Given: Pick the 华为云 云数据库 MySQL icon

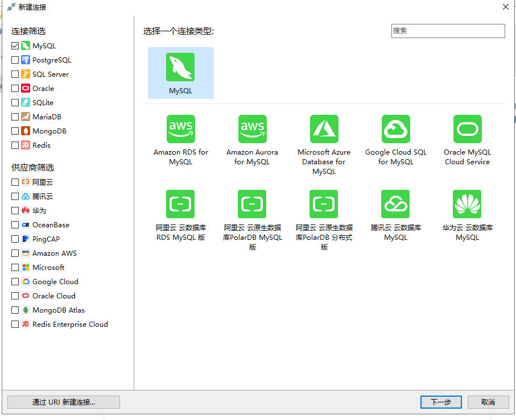Looking at the screenshot, I should [467, 204].
